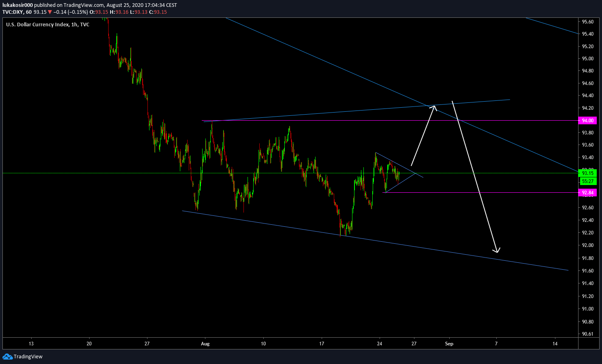The height and width of the screenshot is (364, 602).
Task: Select the horizontal line at 92.84
Action: click(481, 193)
